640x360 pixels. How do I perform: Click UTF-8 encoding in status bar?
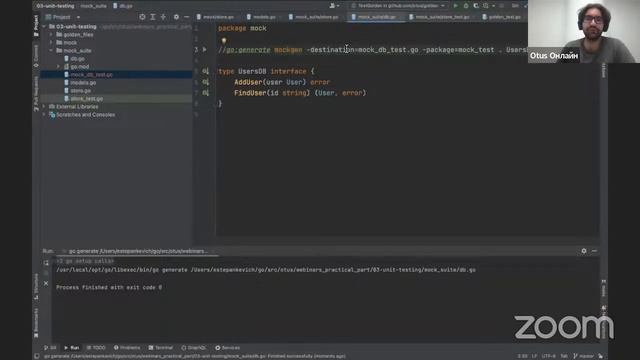point(549,356)
